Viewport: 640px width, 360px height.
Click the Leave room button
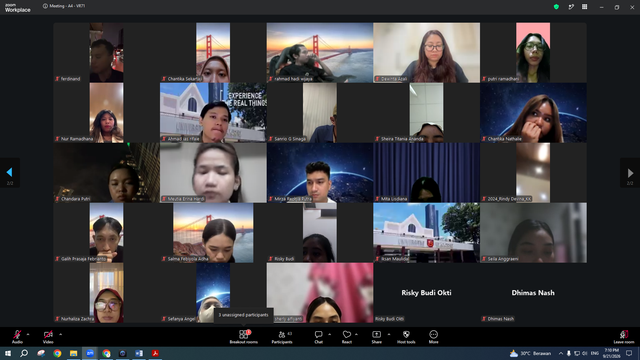tap(624, 336)
